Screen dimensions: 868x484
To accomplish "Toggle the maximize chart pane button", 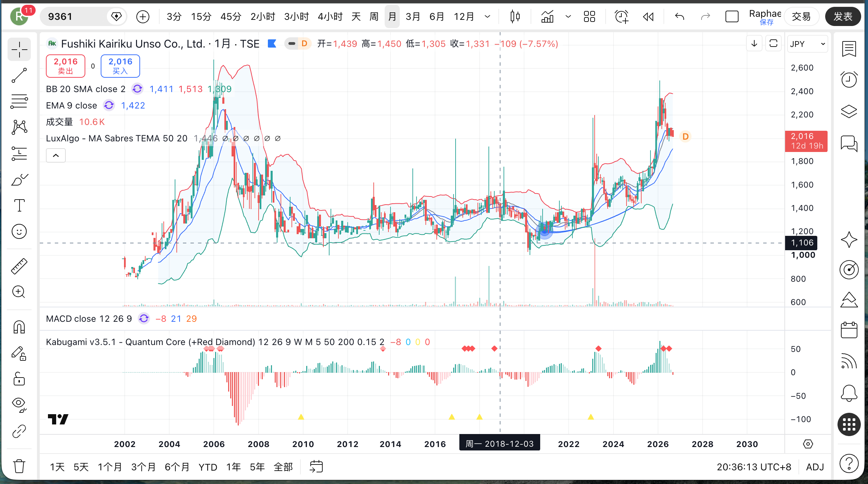I will coord(773,43).
